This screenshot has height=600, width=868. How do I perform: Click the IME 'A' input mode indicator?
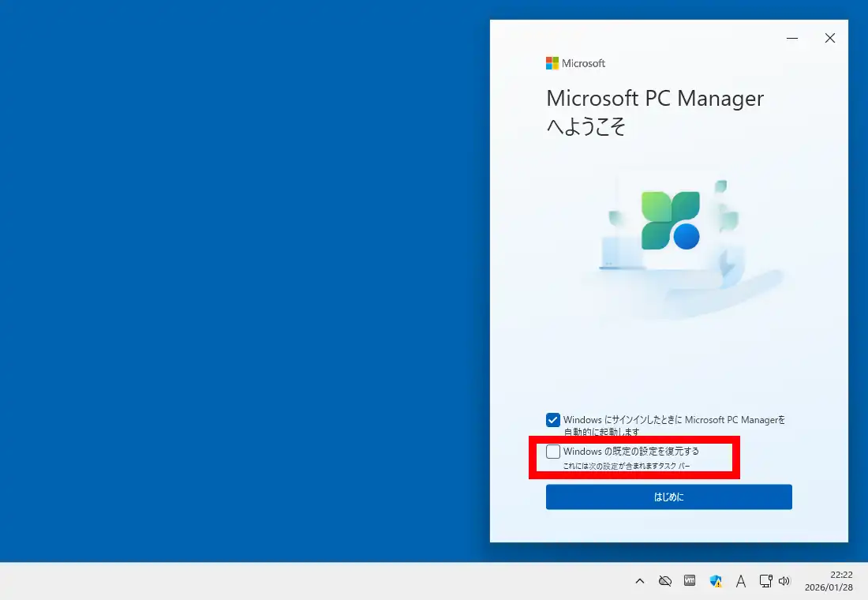point(741,581)
